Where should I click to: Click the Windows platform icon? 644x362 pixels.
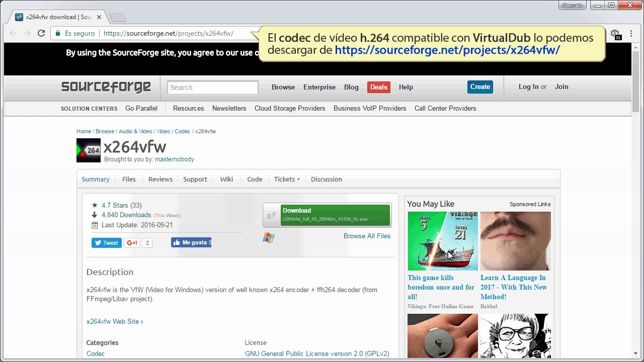pos(269,237)
